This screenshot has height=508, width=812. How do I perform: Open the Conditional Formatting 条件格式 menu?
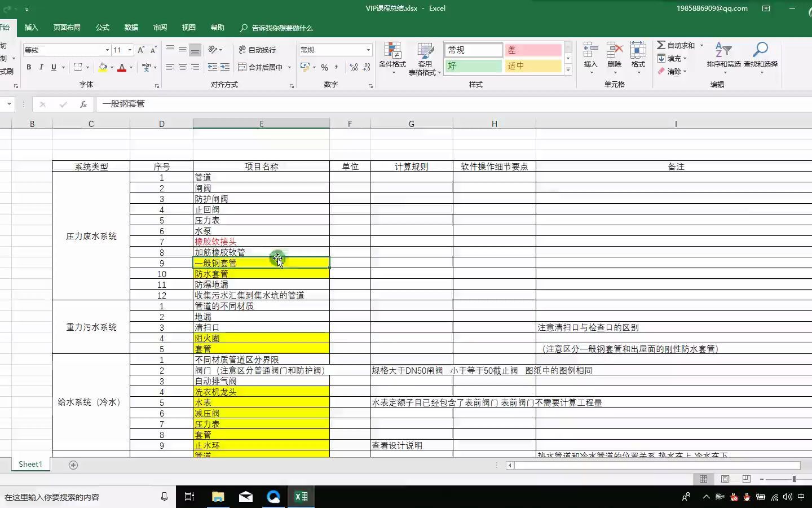pos(392,58)
